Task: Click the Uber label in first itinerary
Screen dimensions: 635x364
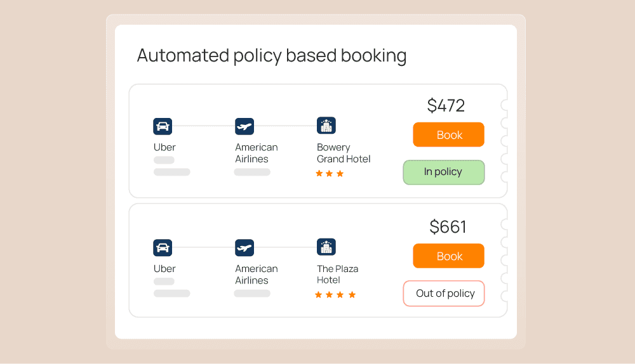Action: (164, 147)
